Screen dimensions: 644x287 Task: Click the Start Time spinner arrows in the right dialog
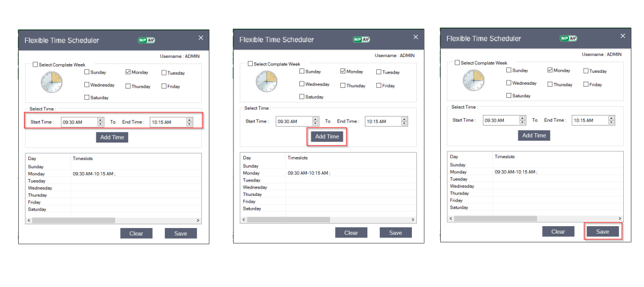[522, 120]
